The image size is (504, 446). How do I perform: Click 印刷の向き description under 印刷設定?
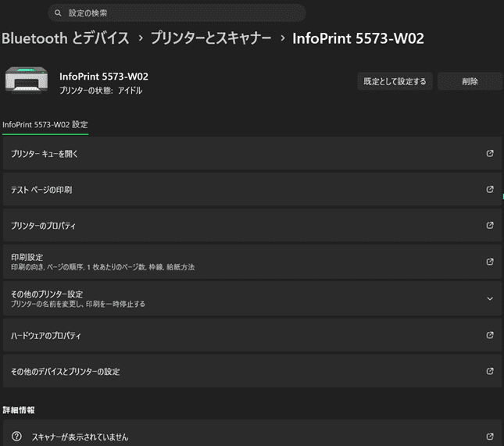click(103, 267)
